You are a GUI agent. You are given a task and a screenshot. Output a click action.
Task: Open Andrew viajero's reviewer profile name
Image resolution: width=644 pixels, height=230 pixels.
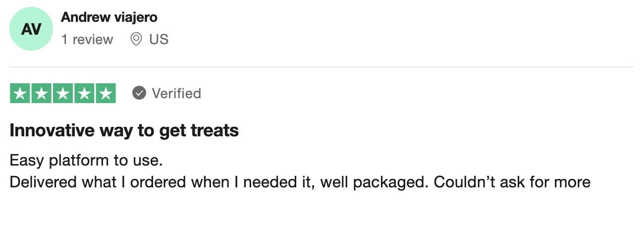[109, 17]
